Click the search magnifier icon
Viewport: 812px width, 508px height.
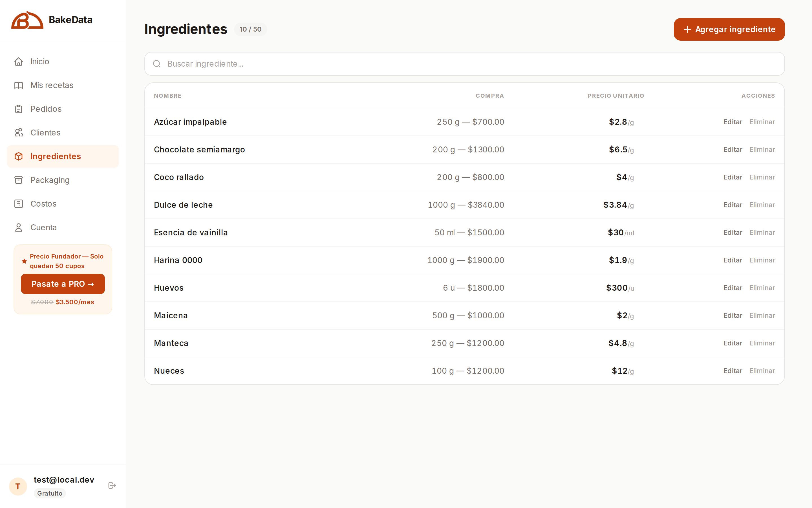pos(157,64)
